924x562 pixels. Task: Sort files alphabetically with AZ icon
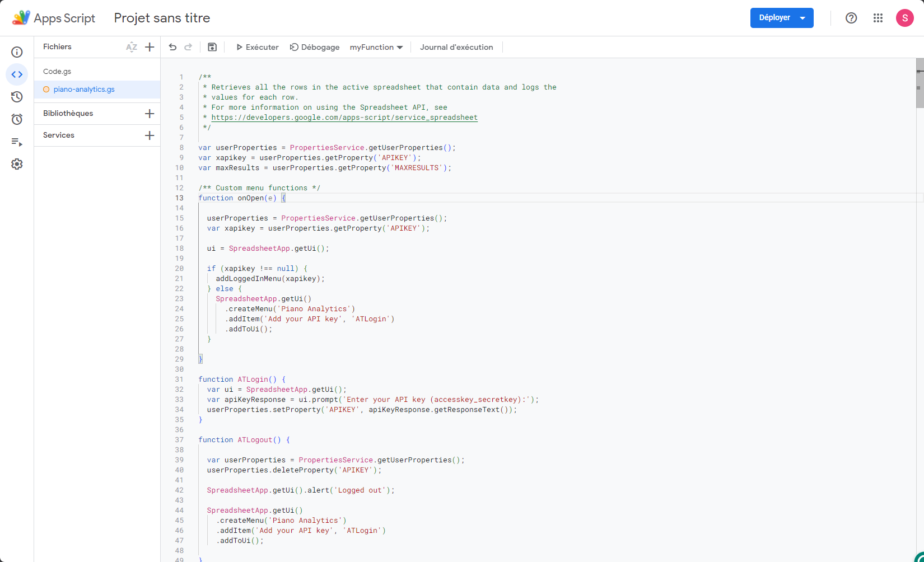click(132, 47)
